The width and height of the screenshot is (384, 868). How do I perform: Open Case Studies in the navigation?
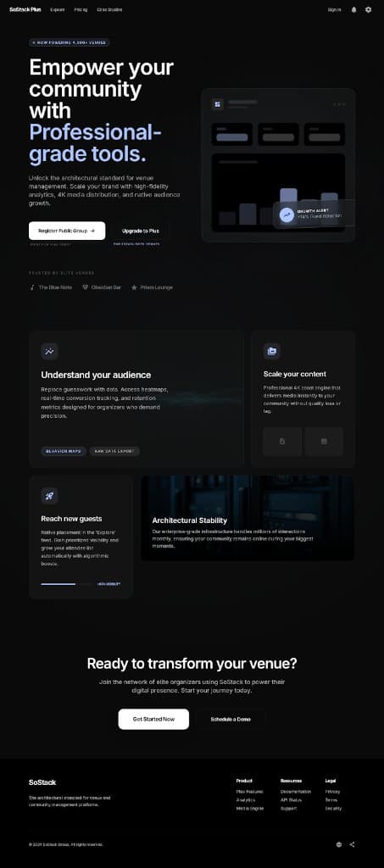[x=109, y=10]
